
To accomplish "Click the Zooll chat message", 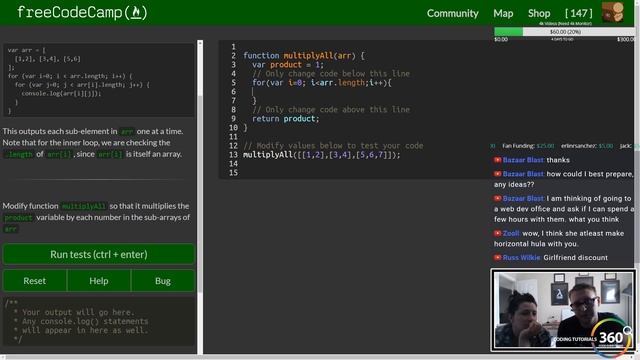I will pyautogui.click(x=559, y=238).
